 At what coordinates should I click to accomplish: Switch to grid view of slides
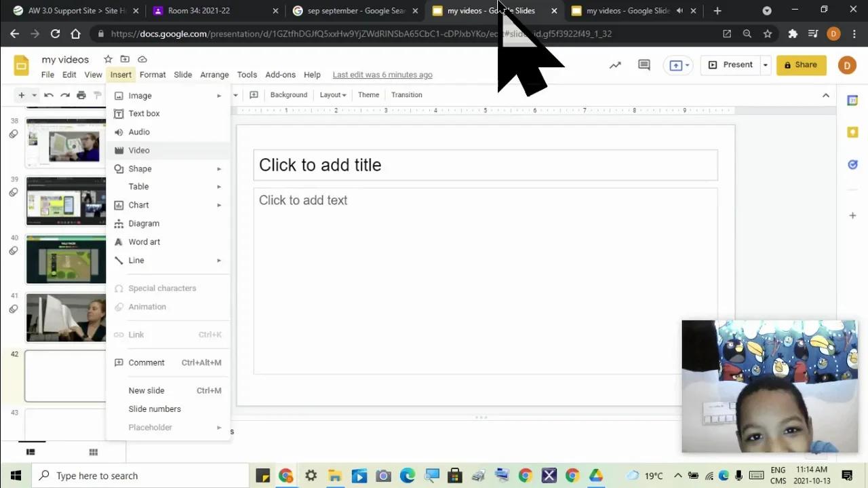click(x=93, y=451)
